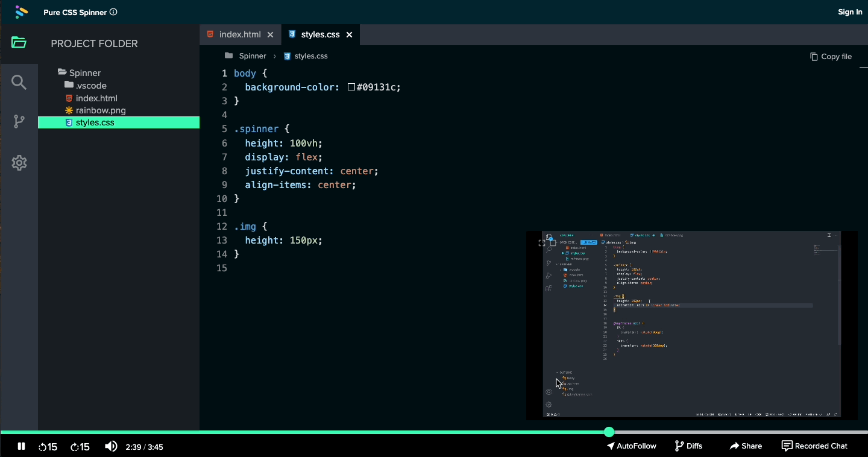Open the search panel icon
Viewport: 868px width, 457px height.
(x=19, y=83)
